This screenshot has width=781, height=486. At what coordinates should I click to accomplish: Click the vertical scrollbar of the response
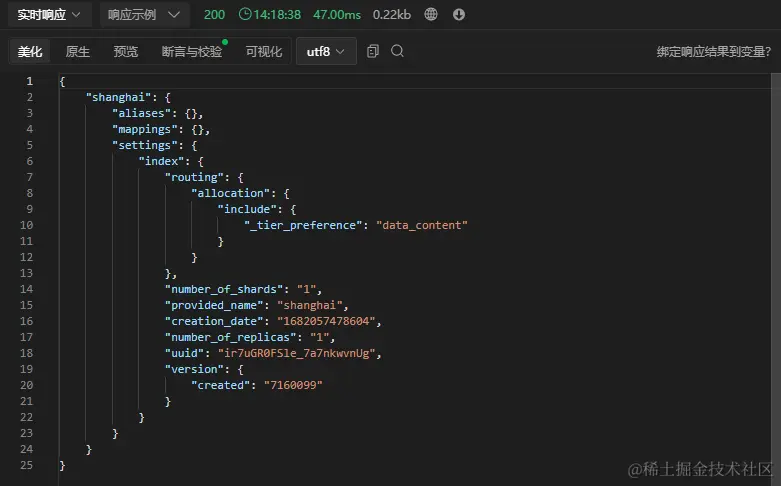[776, 279]
